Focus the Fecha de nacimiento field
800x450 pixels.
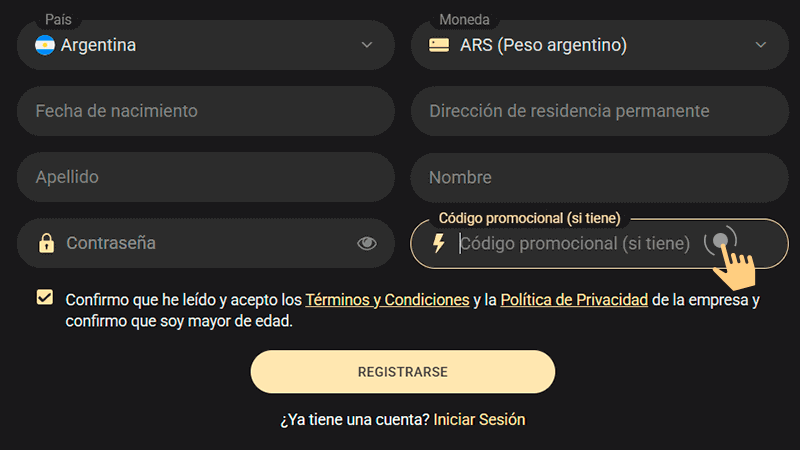205,111
